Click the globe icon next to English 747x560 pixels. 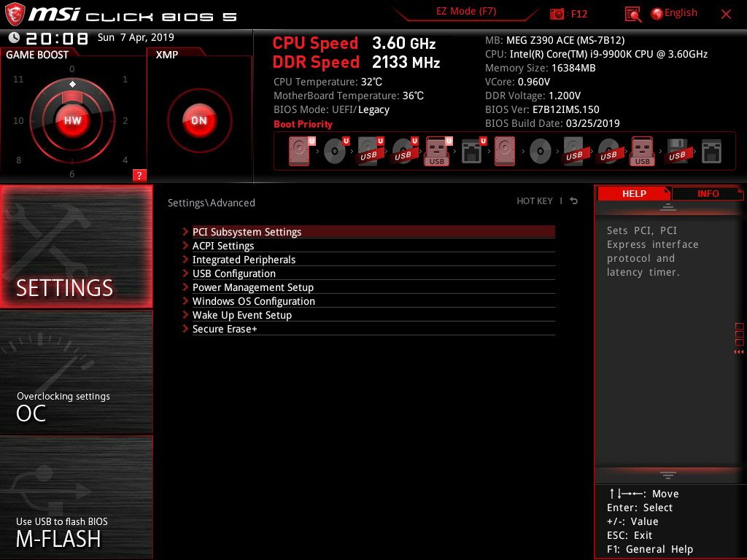click(x=657, y=14)
